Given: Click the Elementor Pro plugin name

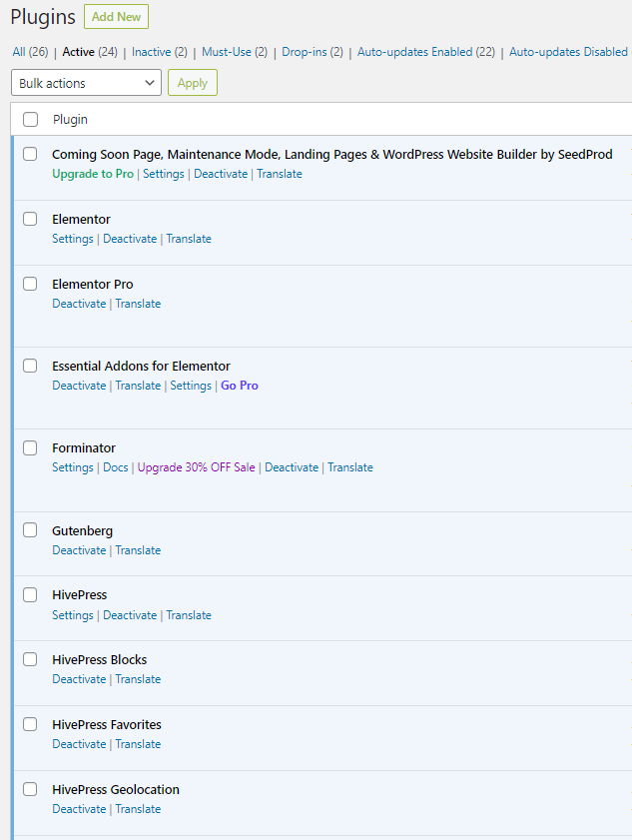Looking at the screenshot, I should tap(93, 285).
